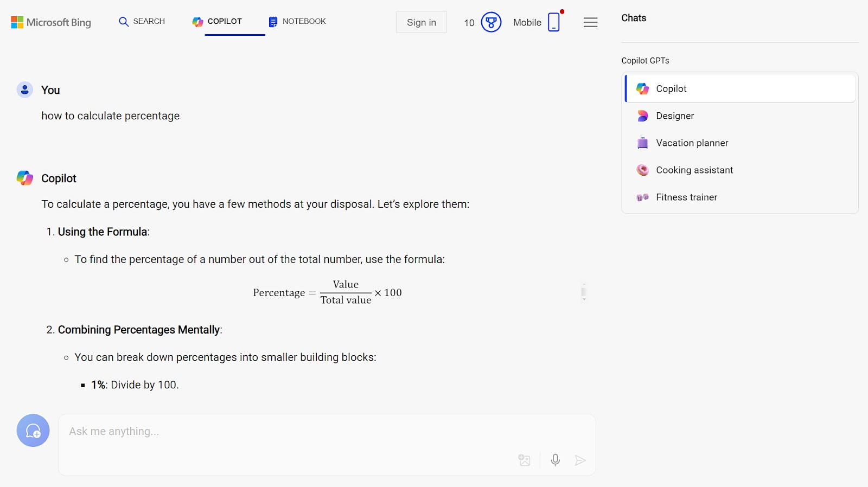Start a new topic with chat bubble button
868x487 pixels.
pyautogui.click(x=33, y=431)
